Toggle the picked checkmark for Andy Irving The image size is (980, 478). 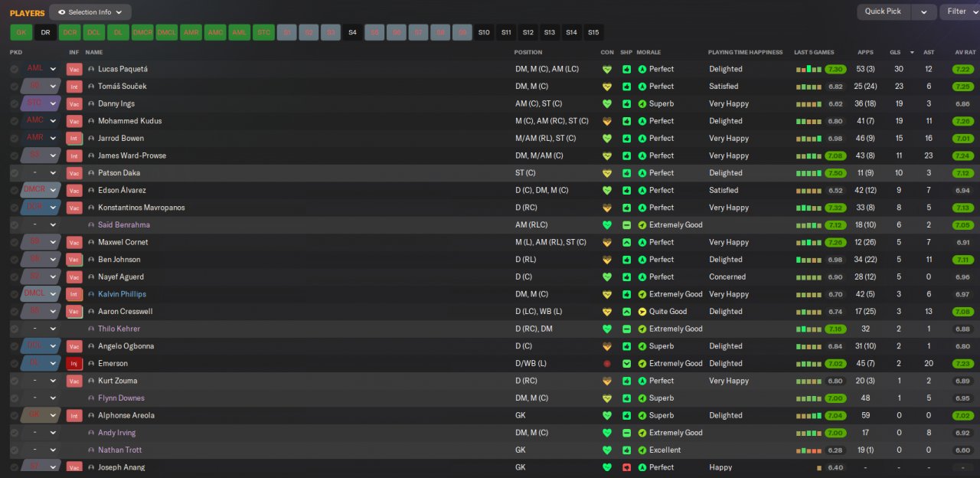[14, 433]
